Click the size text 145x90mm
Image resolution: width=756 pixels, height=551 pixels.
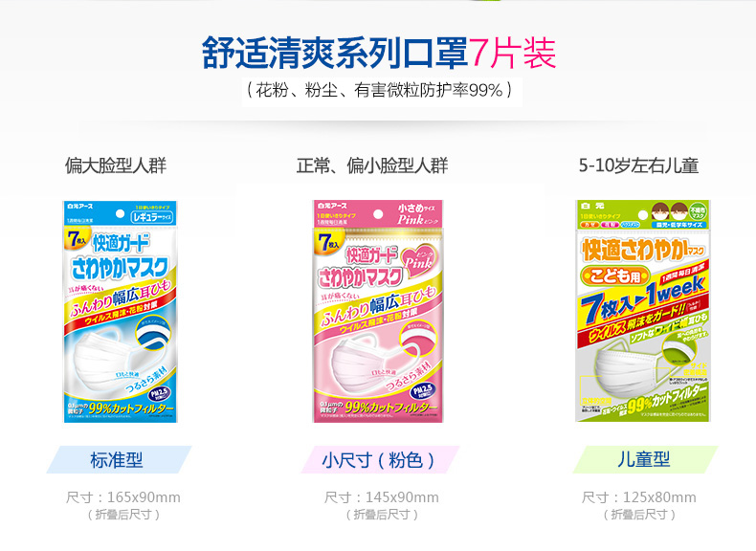click(x=402, y=497)
